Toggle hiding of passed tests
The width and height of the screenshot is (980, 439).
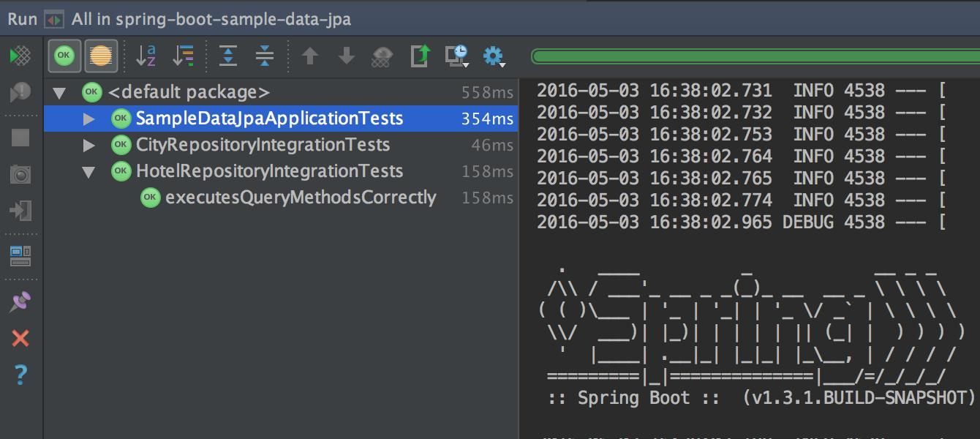pos(64,55)
